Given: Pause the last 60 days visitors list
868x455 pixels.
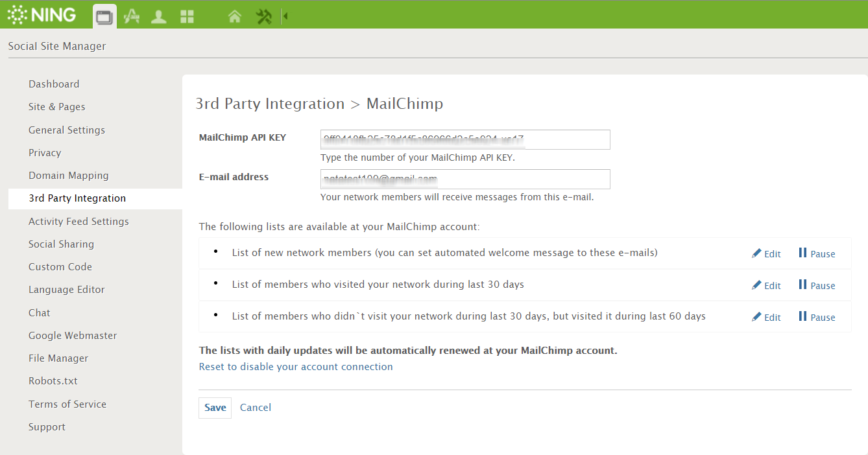Looking at the screenshot, I should (817, 317).
